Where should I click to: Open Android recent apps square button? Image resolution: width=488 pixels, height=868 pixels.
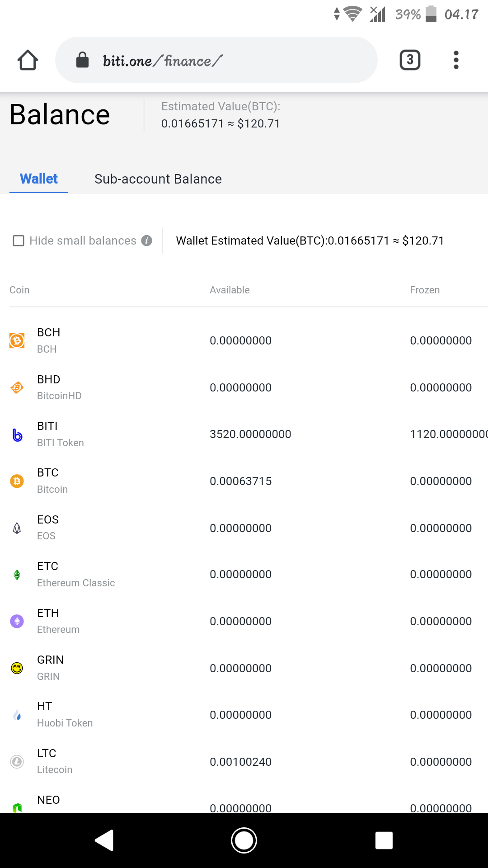click(384, 840)
